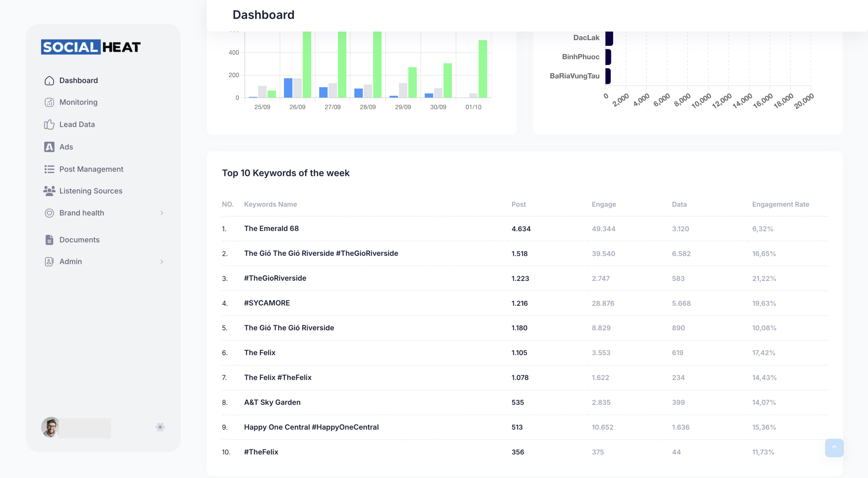The height and width of the screenshot is (478, 868).
Task: Click the Brand health heart icon
Action: point(49,213)
